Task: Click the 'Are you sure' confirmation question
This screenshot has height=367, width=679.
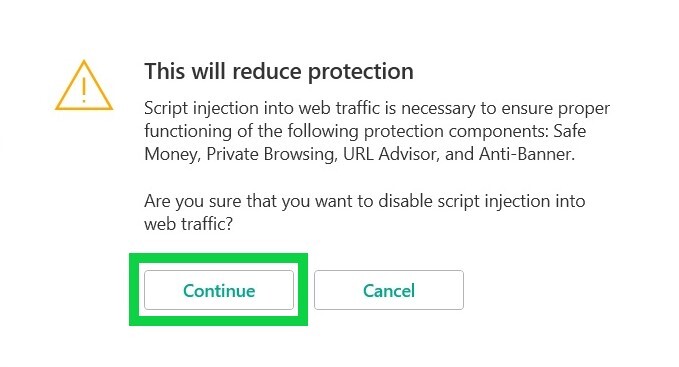Action: tap(365, 212)
